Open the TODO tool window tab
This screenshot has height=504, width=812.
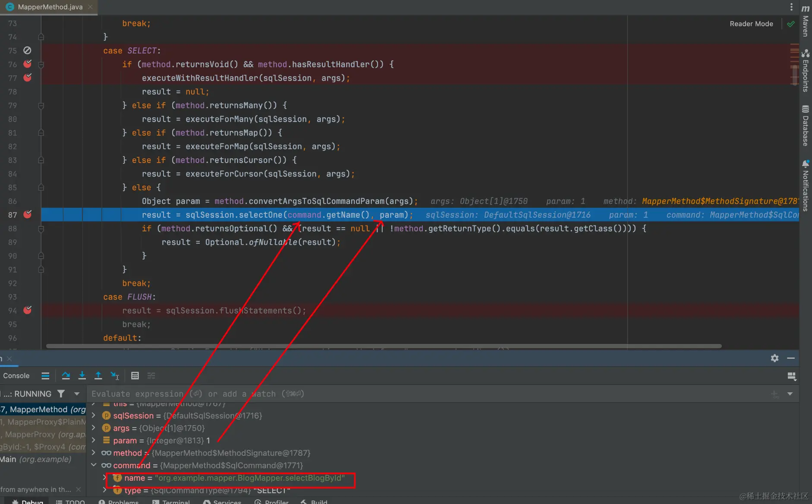click(x=71, y=502)
